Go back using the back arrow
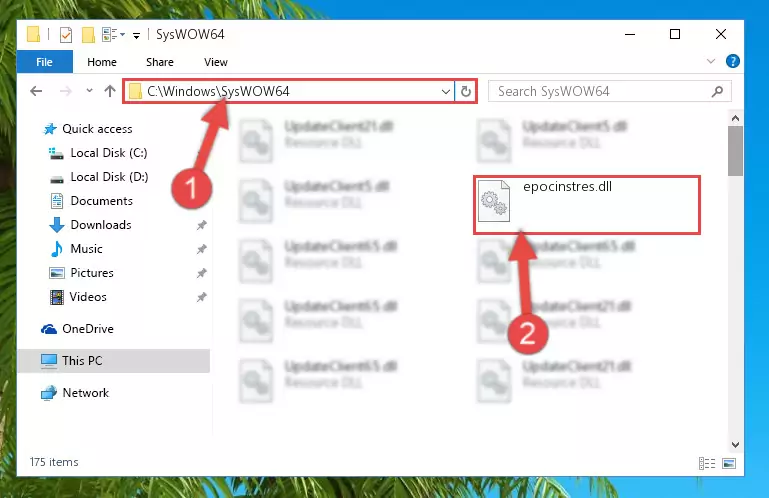 [x=36, y=91]
